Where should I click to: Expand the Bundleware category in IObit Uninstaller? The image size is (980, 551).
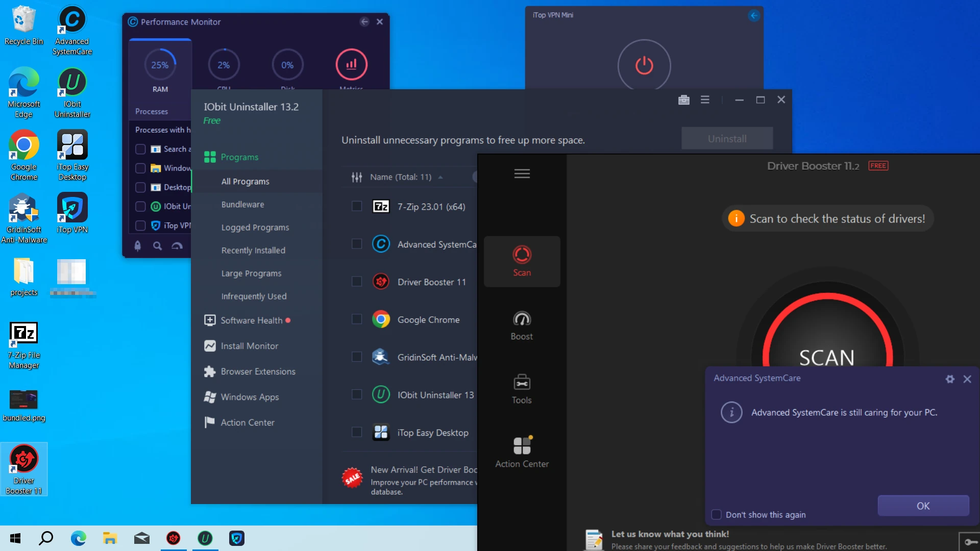[x=242, y=204]
